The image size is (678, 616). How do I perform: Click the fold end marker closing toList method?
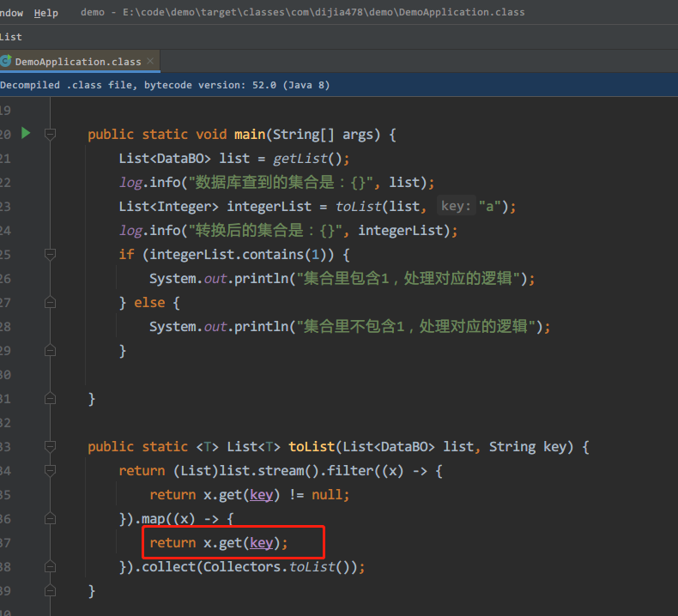point(50,590)
